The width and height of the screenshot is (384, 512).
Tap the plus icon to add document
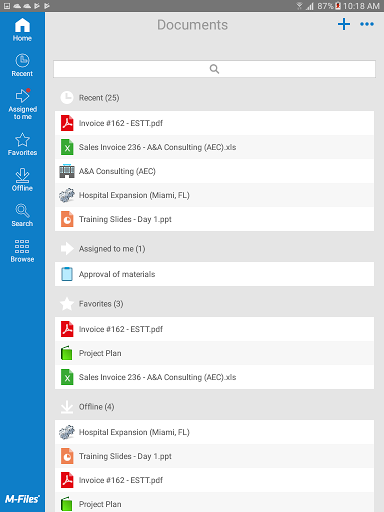[x=344, y=24]
